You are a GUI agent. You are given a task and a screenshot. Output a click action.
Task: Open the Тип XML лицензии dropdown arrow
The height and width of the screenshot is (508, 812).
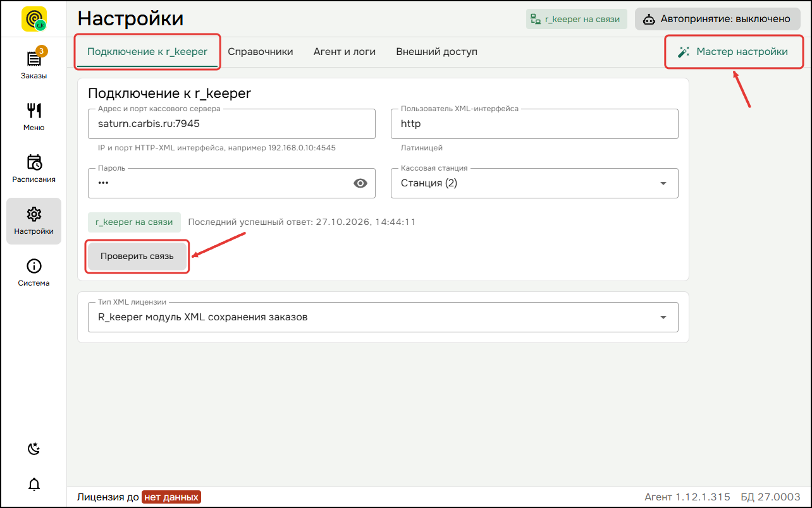tap(663, 317)
